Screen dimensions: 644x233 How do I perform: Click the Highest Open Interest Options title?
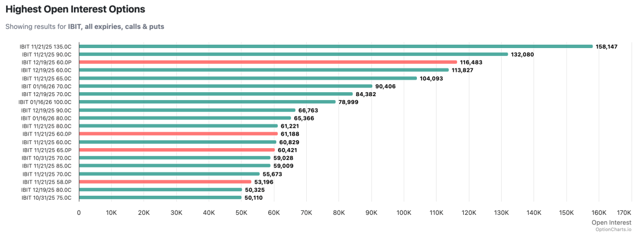(75, 10)
